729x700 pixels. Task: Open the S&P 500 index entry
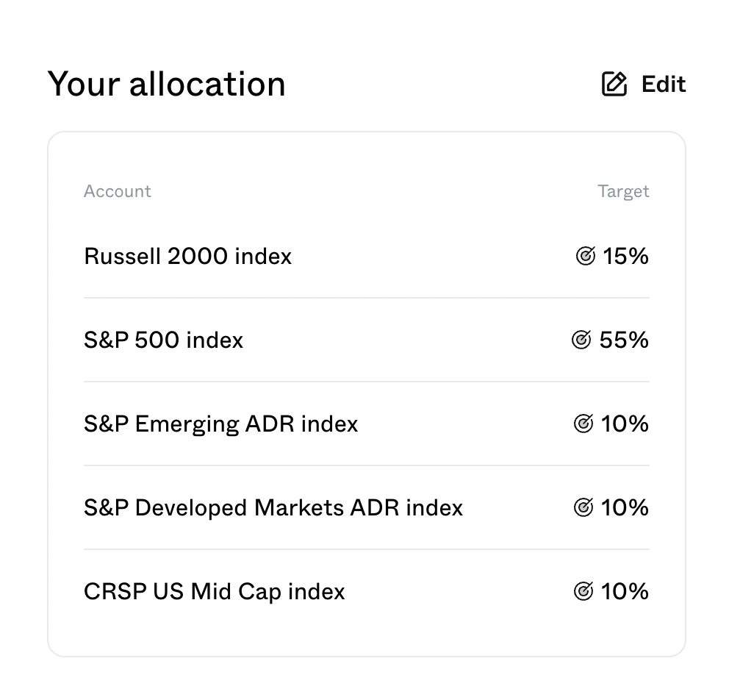163,340
